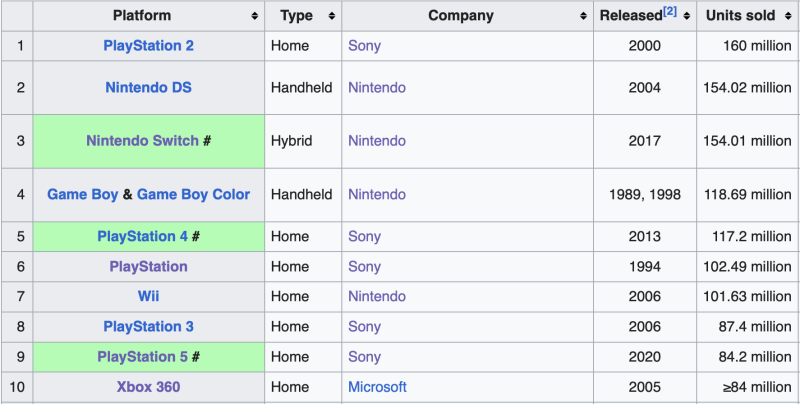
Task: Click Nintendo in the Wii row
Action: coord(377,296)
